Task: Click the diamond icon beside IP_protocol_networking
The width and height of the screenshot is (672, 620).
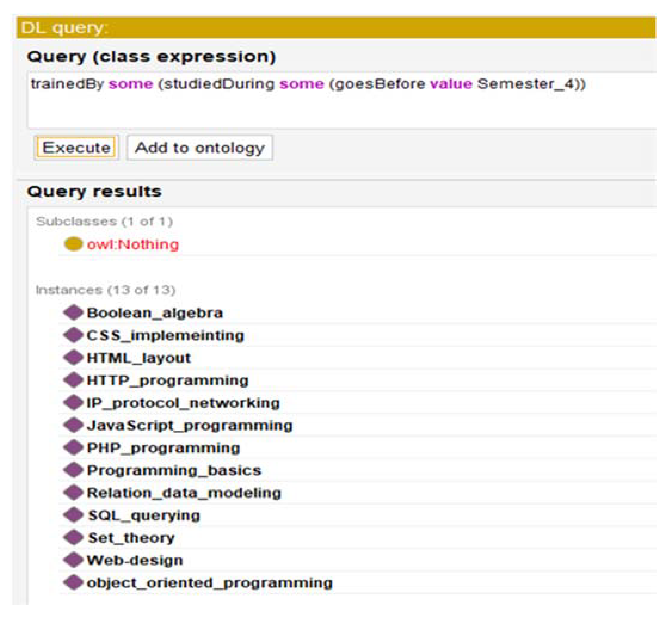Action: 73,402
